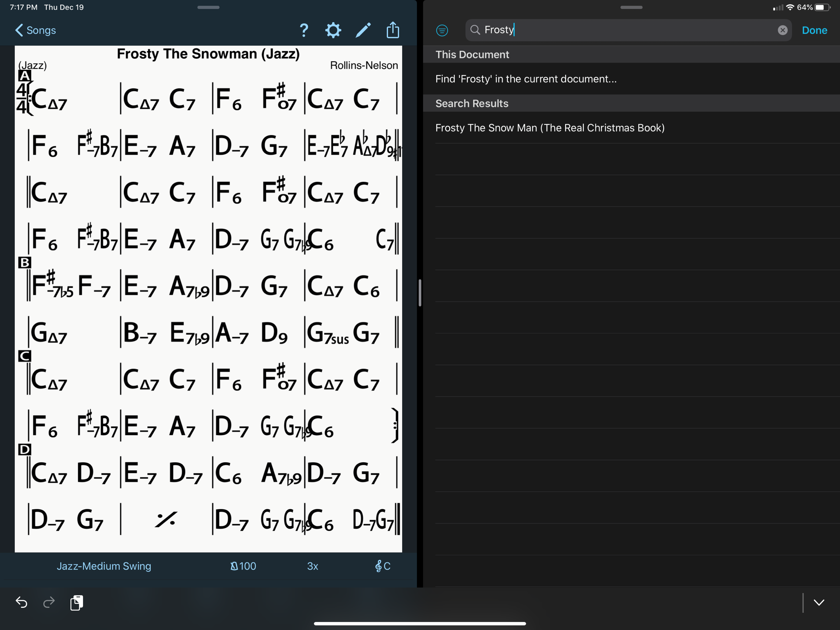Tap the pencil edit icon
This screenshot has width=840, height=630.
click(x=363, y=30)
